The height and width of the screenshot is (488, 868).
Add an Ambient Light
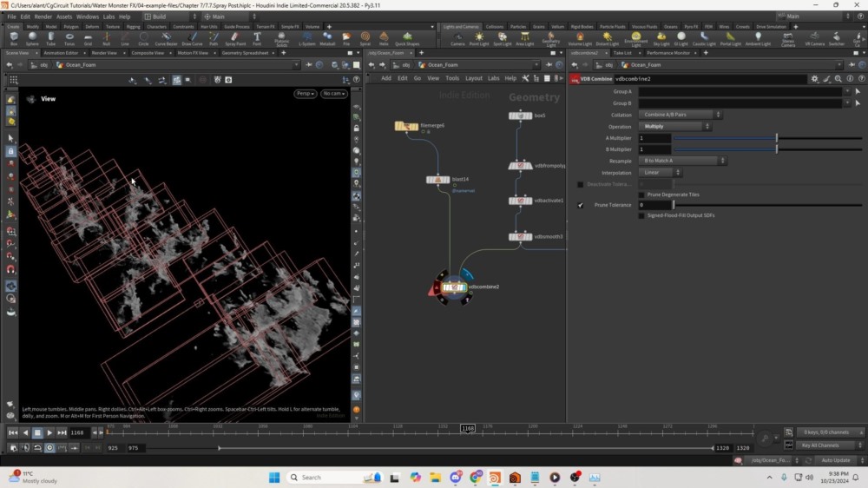point(758,38)
